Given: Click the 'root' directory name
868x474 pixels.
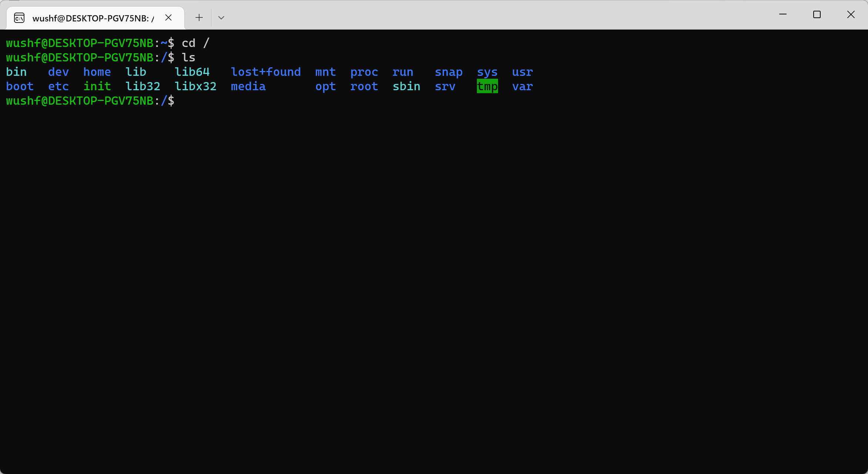Looking at the screenshot, I should tap(364, 87).
